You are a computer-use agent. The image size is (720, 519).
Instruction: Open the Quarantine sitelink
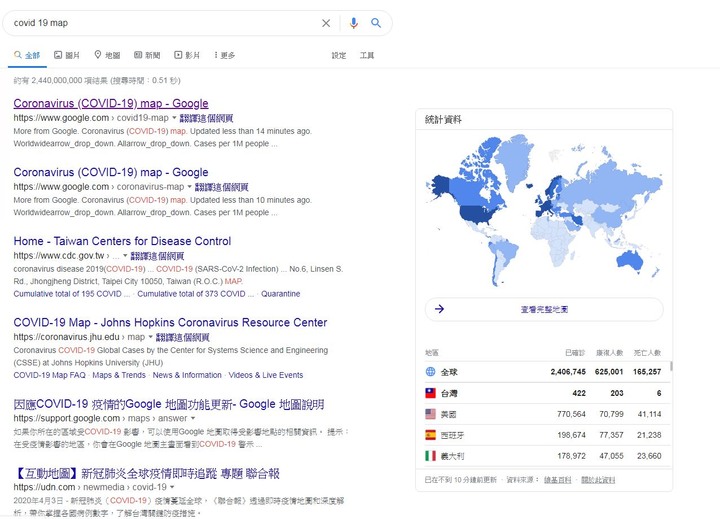[x=281, y=293]
